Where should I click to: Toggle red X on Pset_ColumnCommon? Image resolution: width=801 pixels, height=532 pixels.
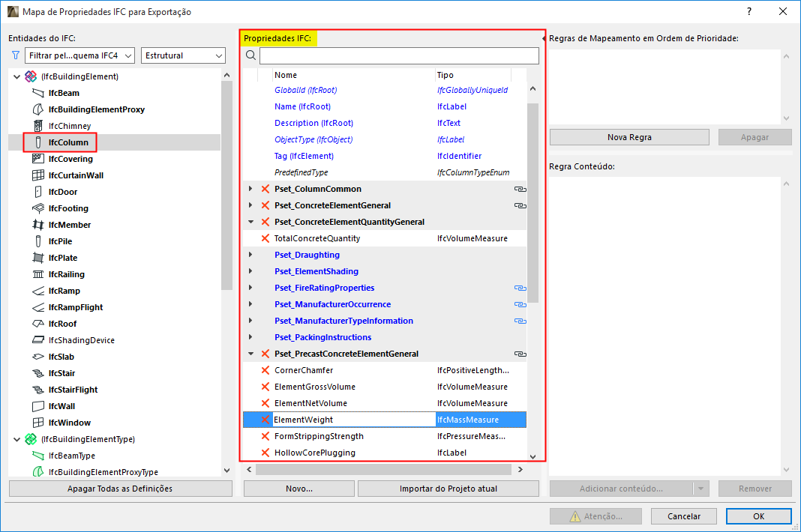click(265, 189)
